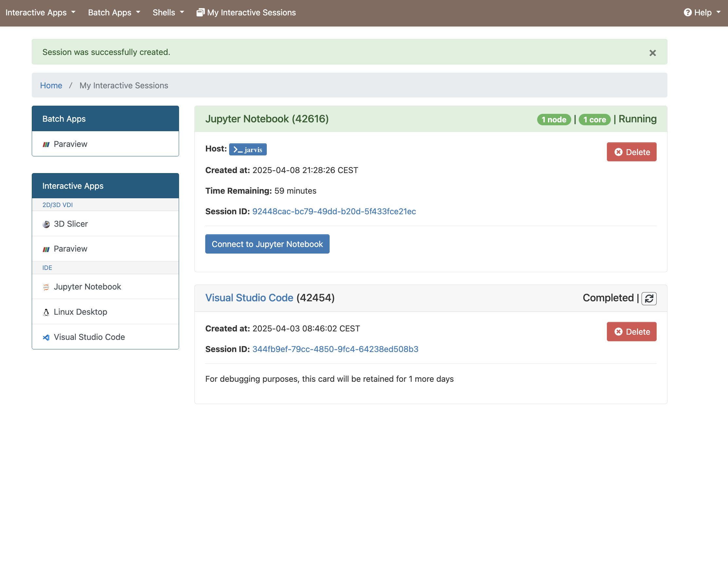The height and width of the screenshot is (564, 728).
Task: Click the Visual Studio Code card title link
Action: (249, 298)
